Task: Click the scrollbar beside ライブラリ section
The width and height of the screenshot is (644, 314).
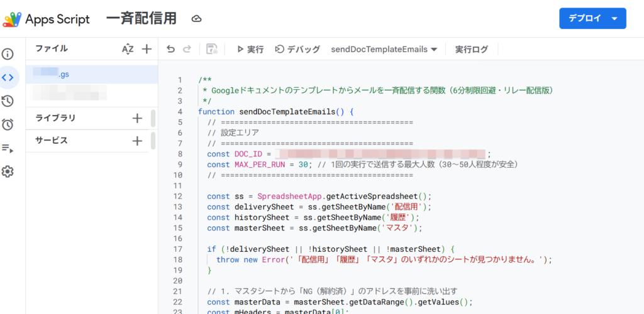Action: click(153, 119)
